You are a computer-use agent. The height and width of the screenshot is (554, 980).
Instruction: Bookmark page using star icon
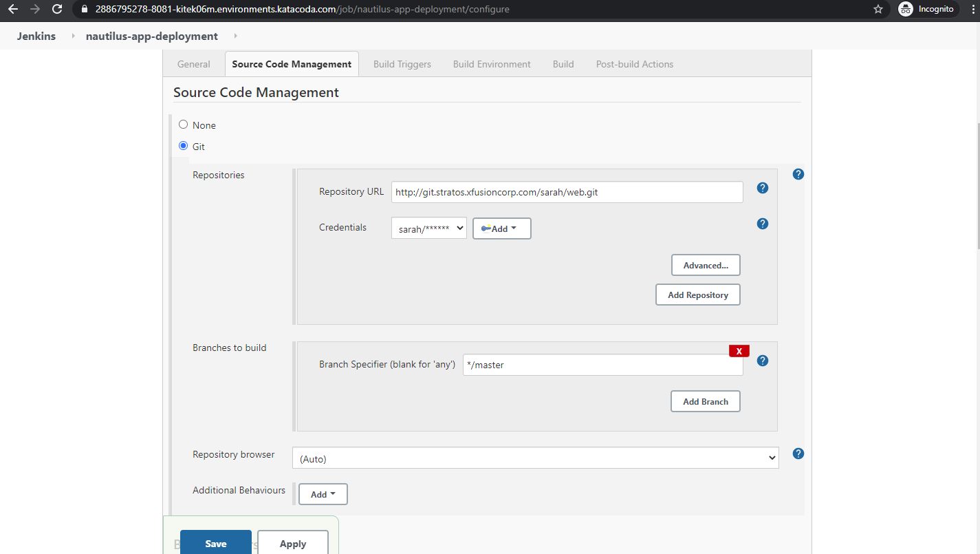click(878, 10)
